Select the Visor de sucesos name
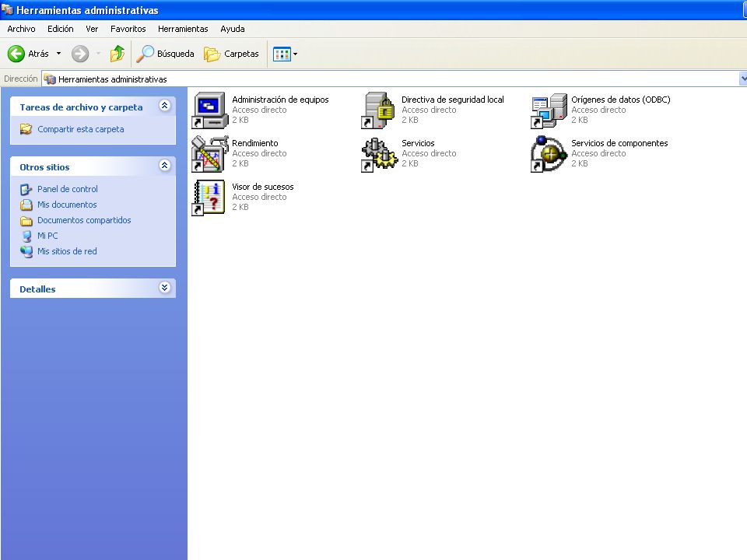This screenshot has height=560, width=747. (x=262, y=187)
